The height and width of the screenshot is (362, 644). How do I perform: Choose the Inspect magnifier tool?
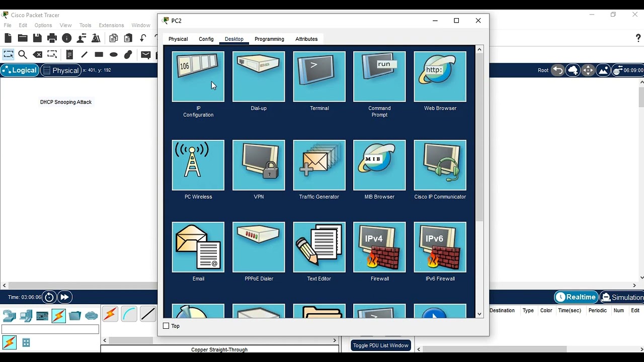[x=23, y=54]
